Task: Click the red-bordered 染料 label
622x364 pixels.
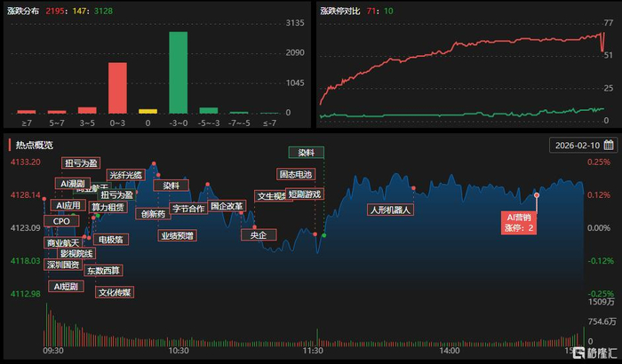Action: pos(171,186)
